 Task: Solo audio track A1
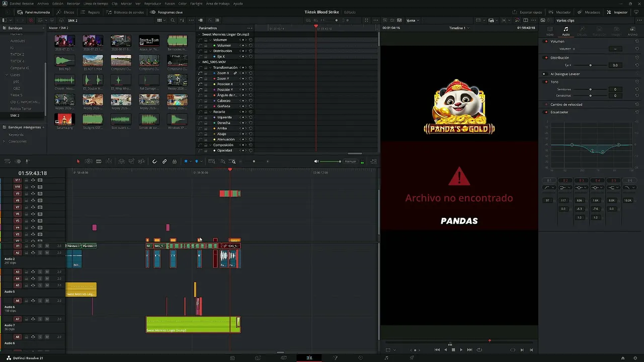point(40,246)
